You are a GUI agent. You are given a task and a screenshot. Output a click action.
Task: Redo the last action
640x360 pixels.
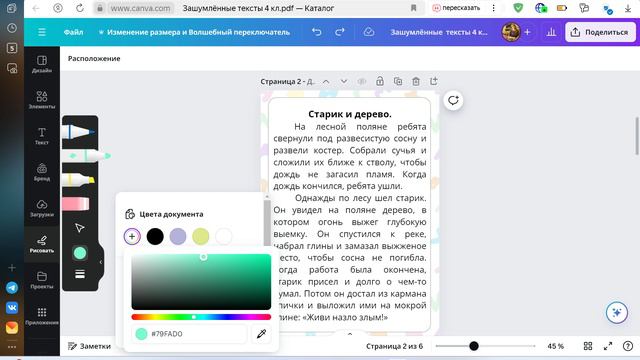click(340, 32)
